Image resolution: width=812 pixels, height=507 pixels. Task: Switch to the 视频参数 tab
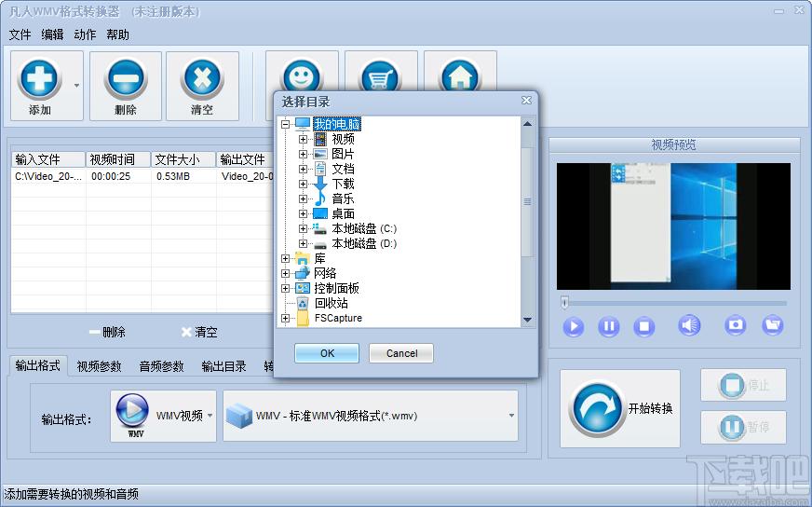(99, 366)
